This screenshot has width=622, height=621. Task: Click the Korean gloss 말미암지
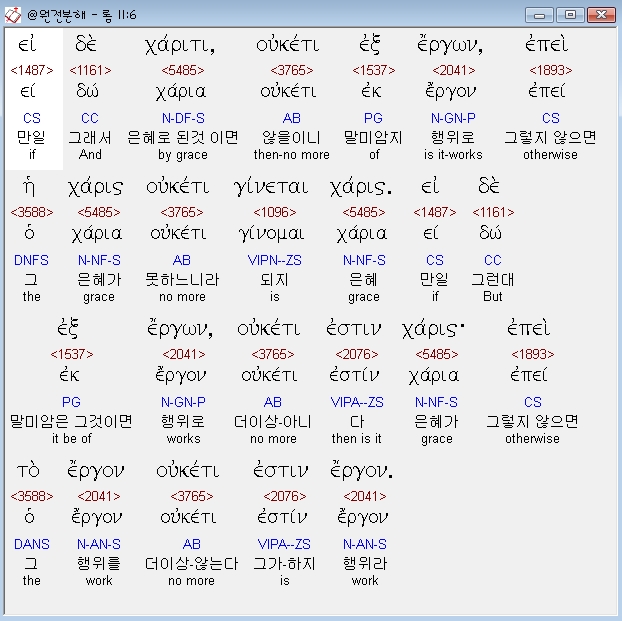pos(373,138)
